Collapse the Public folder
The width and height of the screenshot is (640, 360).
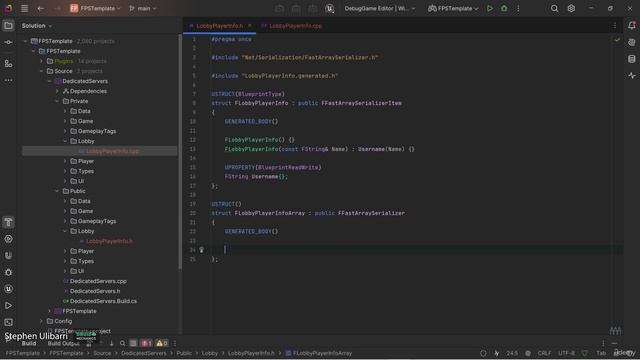point(57,191)
